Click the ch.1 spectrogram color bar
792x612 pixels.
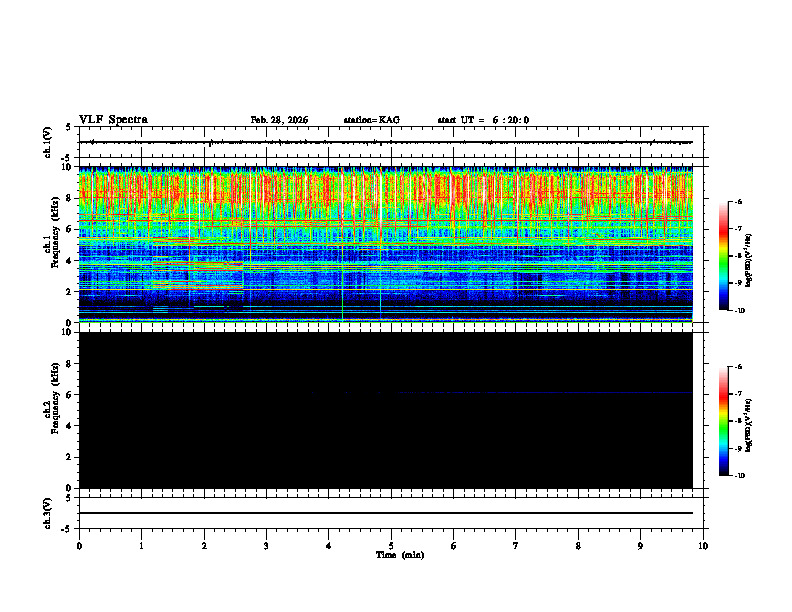(723, 256)
